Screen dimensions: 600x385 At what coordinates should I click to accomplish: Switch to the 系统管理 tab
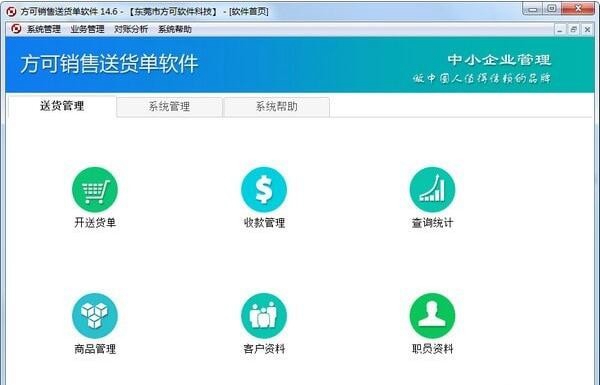pos(169,106)
